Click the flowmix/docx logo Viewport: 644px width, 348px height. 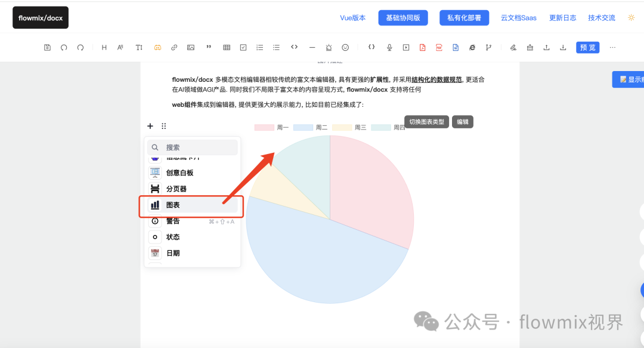pyautogui.click(x=41, y=18)
